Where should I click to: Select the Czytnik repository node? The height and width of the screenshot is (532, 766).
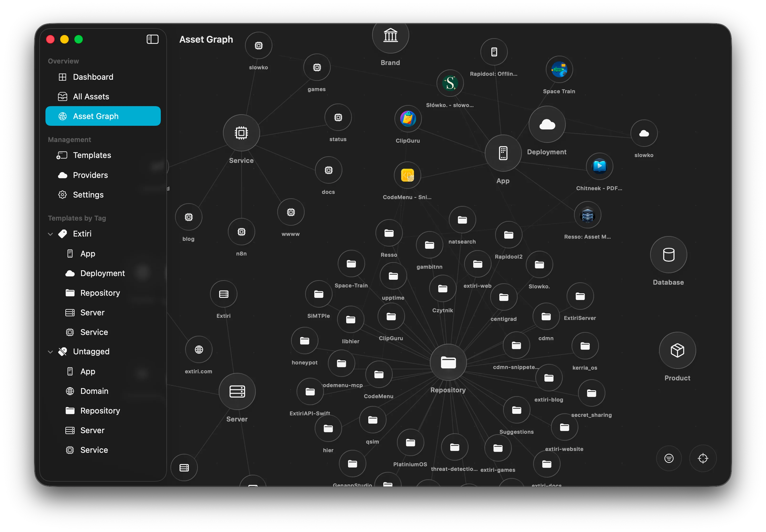click(443, 289)
